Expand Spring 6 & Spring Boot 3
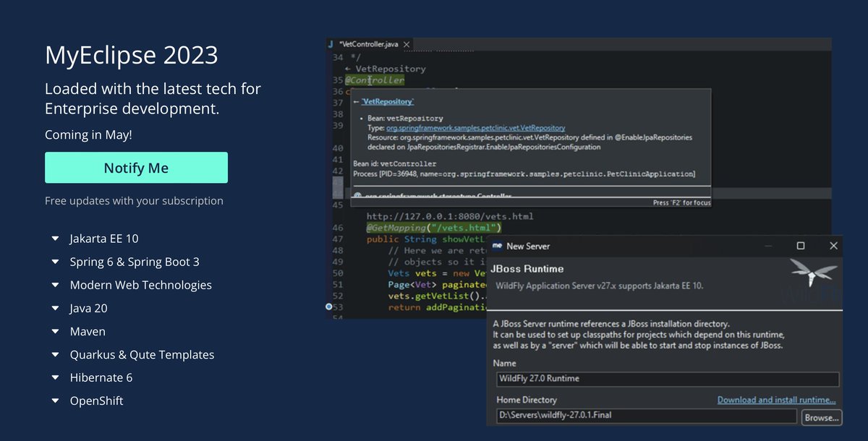This screenshot has height=441, width=868. click(55, 262)
